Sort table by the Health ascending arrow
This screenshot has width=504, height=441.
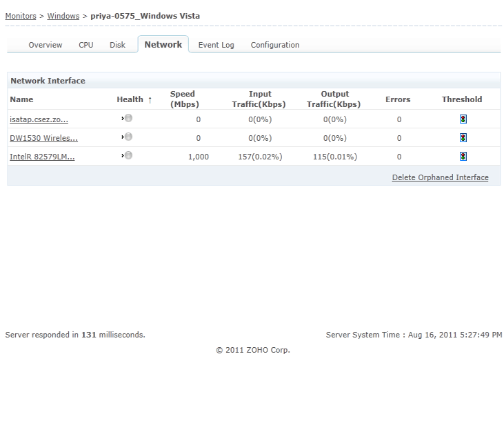150,100
